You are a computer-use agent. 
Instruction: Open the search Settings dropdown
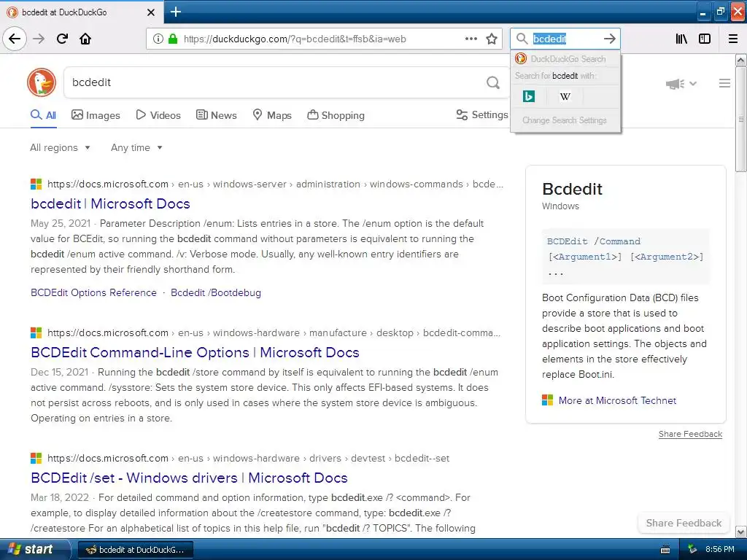pos(481,114)
